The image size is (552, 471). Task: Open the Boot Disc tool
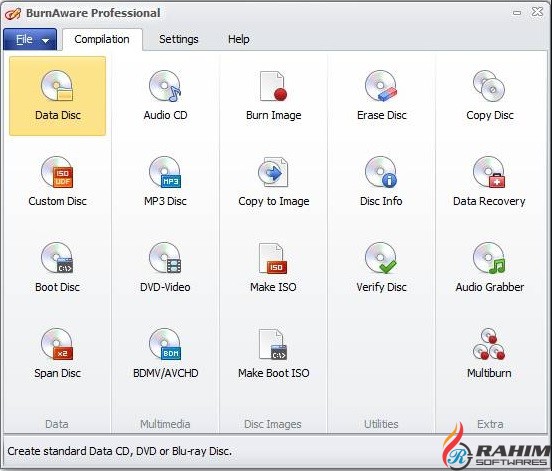(x=57, y=268)
